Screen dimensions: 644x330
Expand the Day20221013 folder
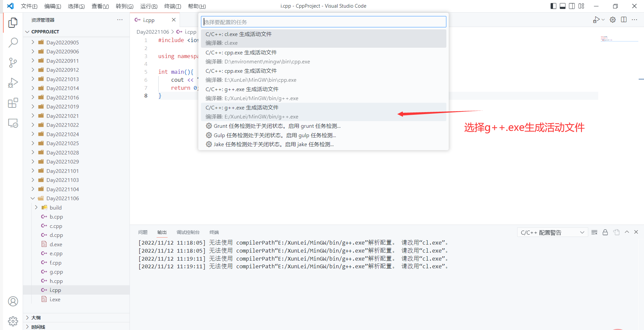point(76,79)
